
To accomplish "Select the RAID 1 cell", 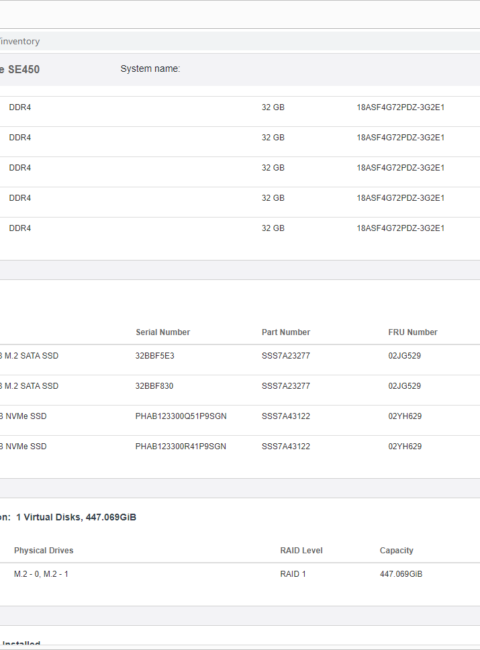I will click(293, 574).
